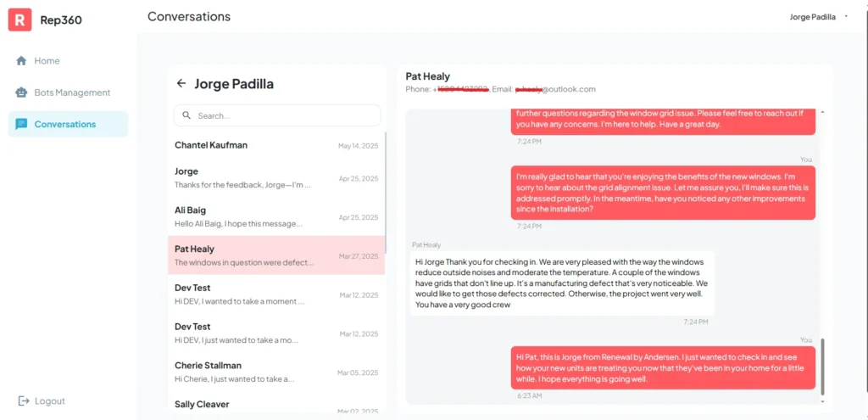This screenshot has width=868, height=420.
Task: Click the chat messages scrollbar thumb
Action: (x=821, y=367)
